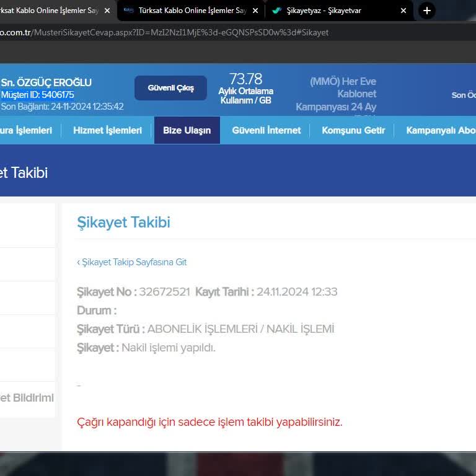This screenshot has height=476, width=476.
Task: Open Güvenli İnternet menu
Action: (267, 130)
